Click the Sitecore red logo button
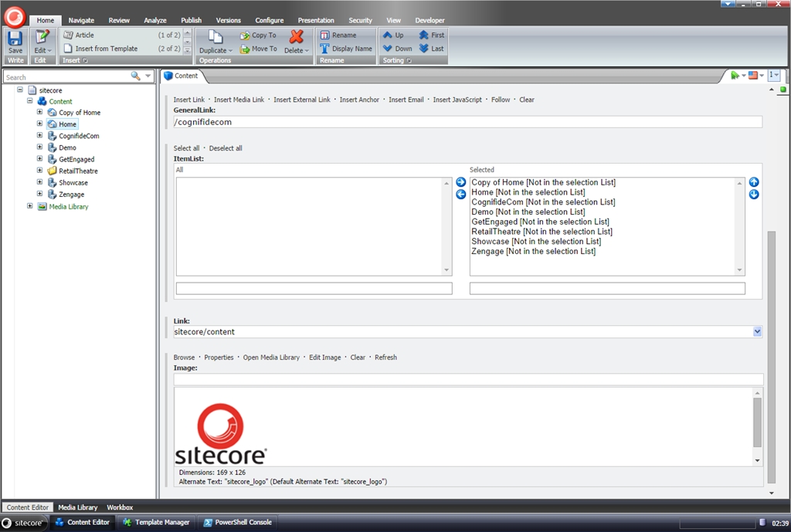This screenshot has height=532, width=791. 15,17
